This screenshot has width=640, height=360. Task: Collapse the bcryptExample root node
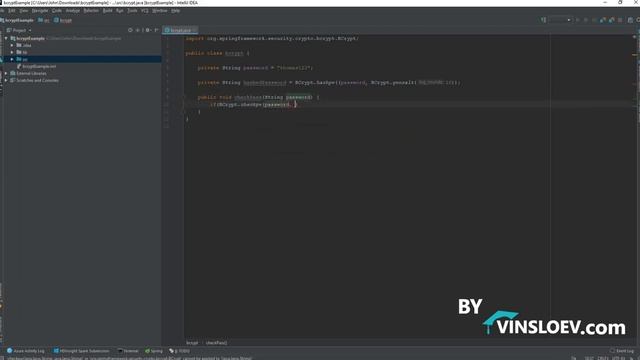point(6,38)
